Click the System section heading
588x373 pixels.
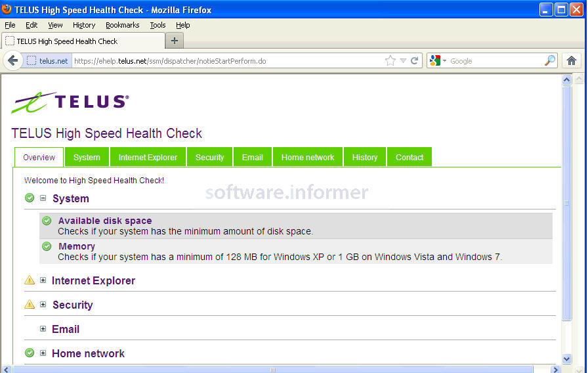click(70, 198)
